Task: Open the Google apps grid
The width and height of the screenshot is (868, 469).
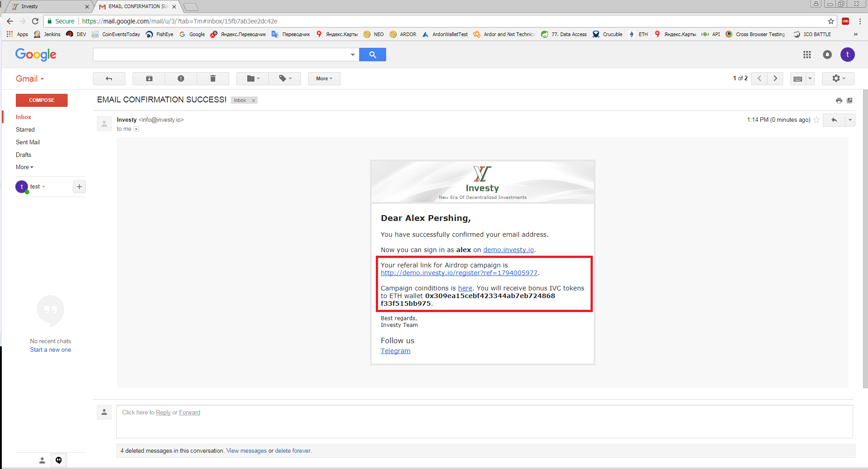Action: (807, 55)
